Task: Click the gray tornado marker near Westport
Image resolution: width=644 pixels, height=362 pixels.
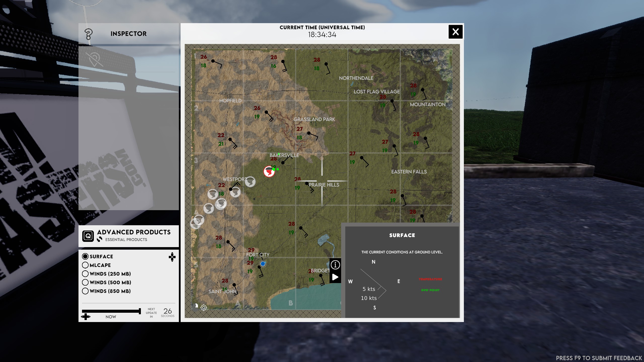Action: [x=250, y=182]
